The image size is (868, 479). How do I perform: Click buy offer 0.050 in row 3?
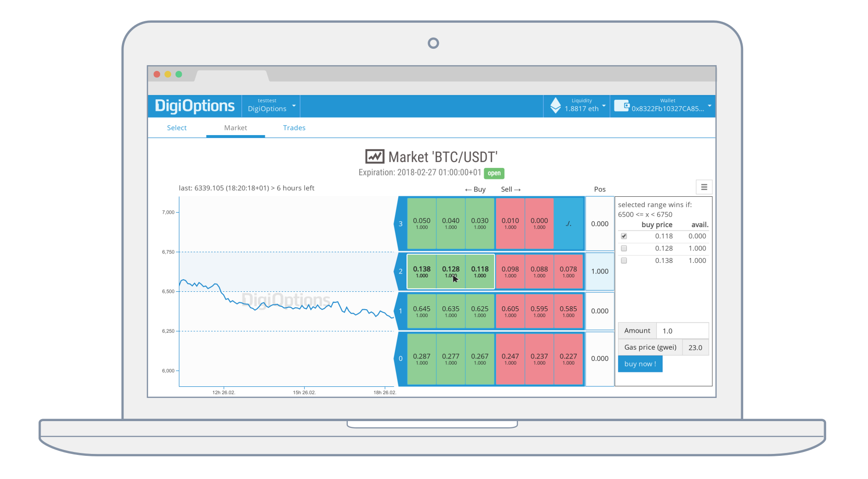point(421,223)
